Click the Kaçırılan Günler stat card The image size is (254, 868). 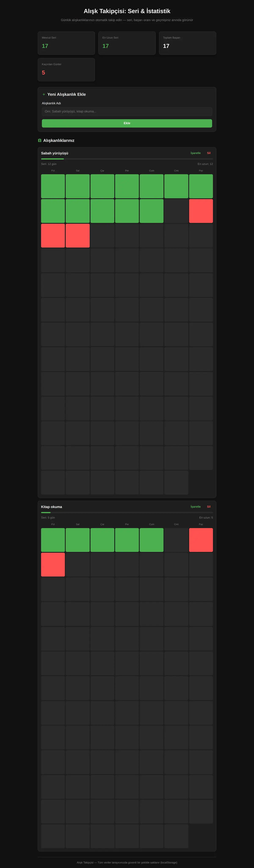[66, 70]
